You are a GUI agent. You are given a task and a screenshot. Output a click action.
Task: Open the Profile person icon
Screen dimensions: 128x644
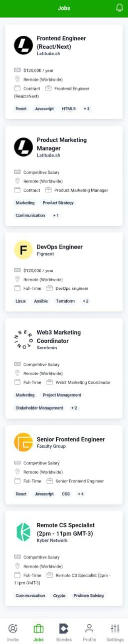point(89,628)
